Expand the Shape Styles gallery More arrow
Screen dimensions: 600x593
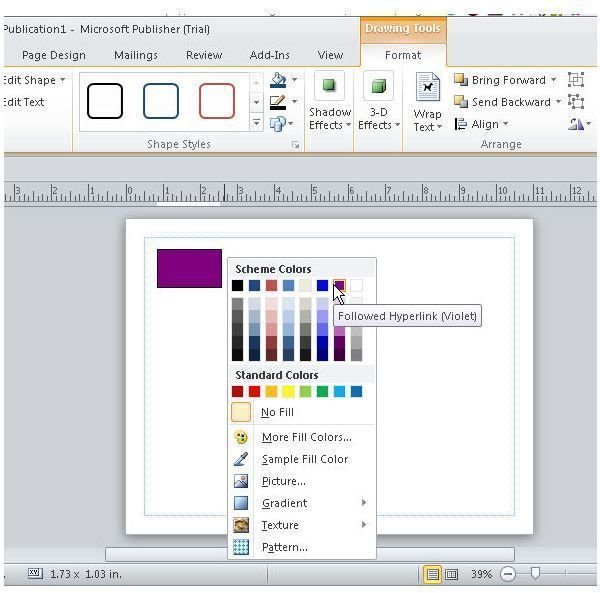pos(256,122)
